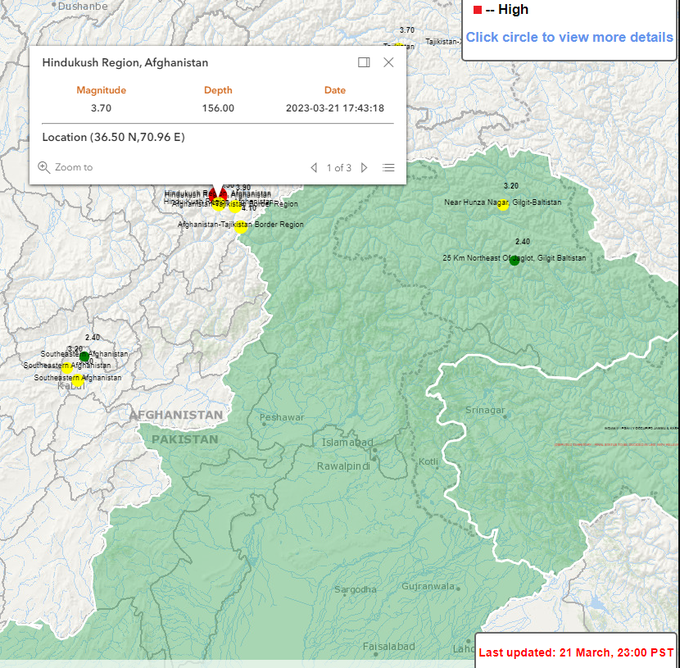The width and height of the screenshot is (680, 668).
Task: Click the Islamabad city label
Action: 347,442
